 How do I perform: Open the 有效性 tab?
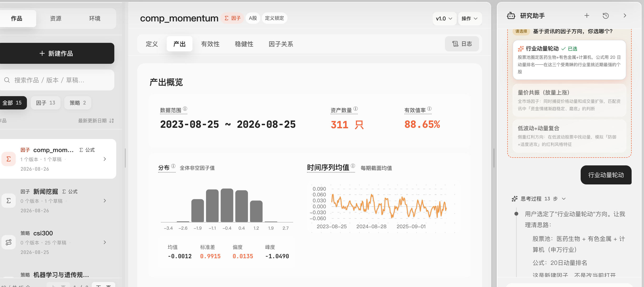(x=210, y=44)
